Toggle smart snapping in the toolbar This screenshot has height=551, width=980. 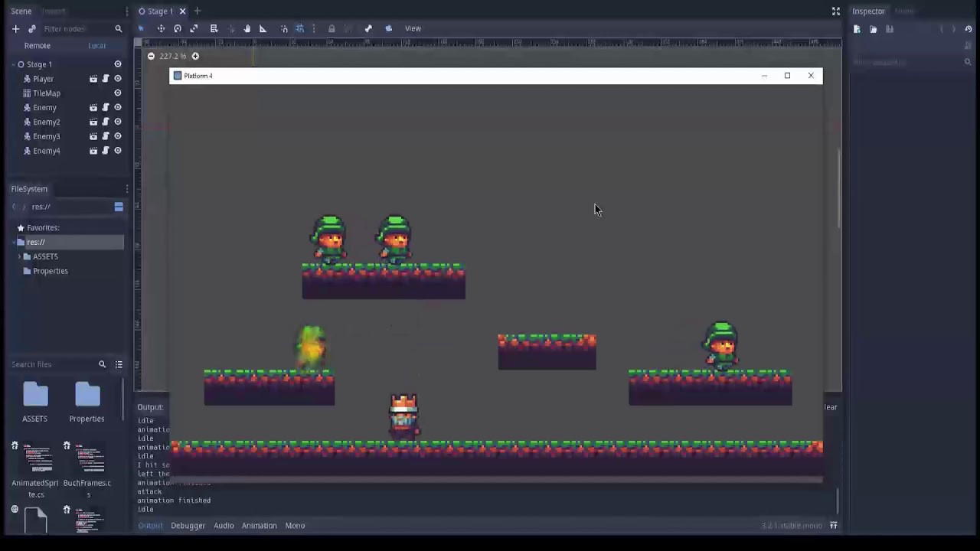pyautogui.click(x=284, y=28)
